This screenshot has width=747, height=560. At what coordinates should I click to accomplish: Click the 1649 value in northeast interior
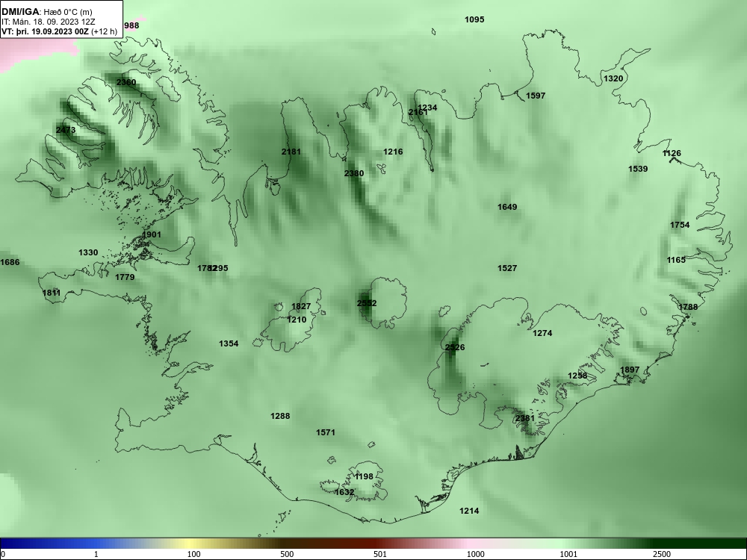507,207
